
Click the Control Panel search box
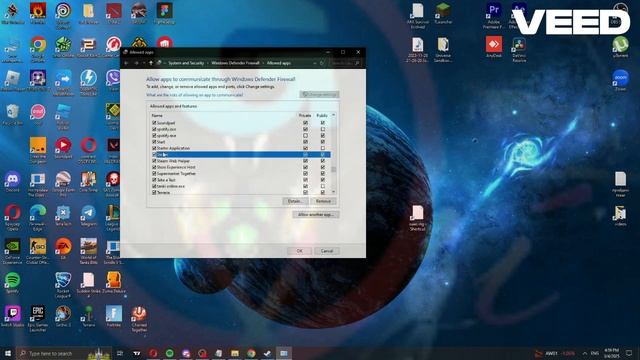tap(345, 63)
